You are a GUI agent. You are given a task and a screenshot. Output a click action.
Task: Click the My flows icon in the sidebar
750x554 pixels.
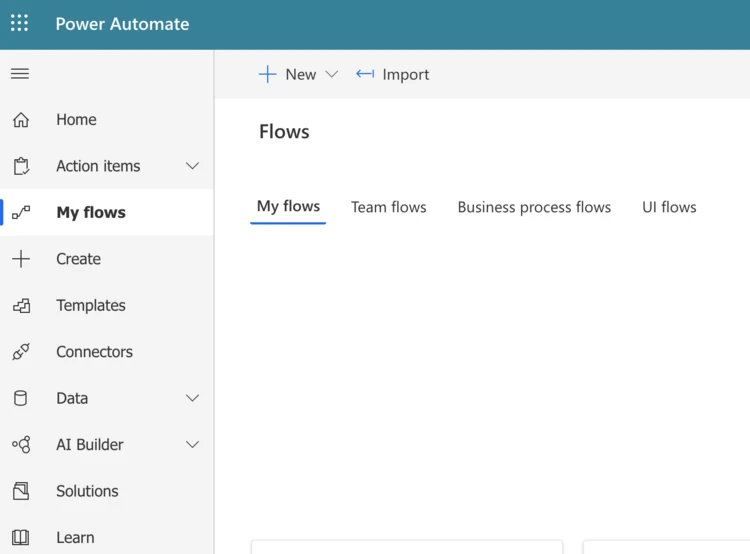[x=21, y=212]
